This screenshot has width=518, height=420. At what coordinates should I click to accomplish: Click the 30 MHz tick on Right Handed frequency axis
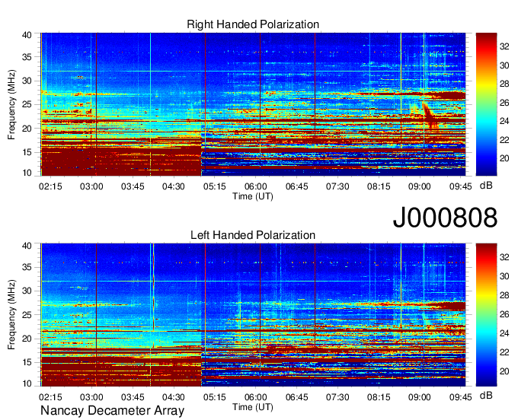point(27,81)
